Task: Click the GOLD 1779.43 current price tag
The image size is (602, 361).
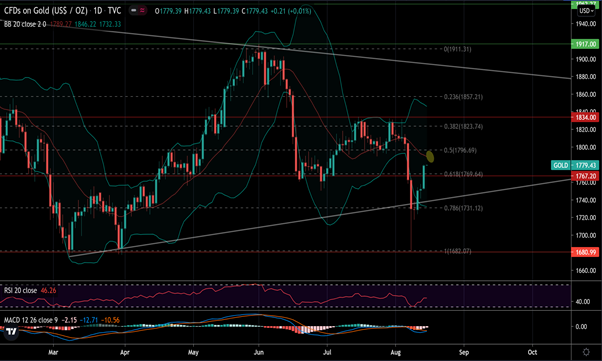Action: tap(575, 165)
